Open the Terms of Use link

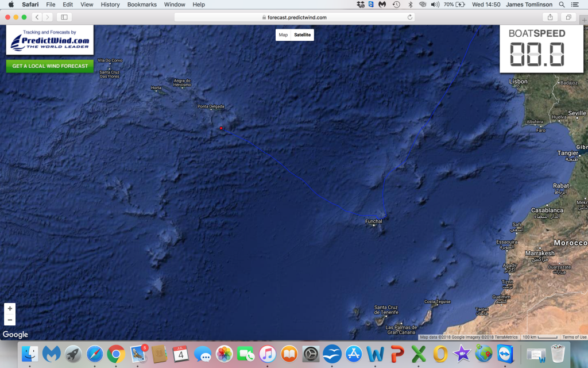[x=574, y=337]
